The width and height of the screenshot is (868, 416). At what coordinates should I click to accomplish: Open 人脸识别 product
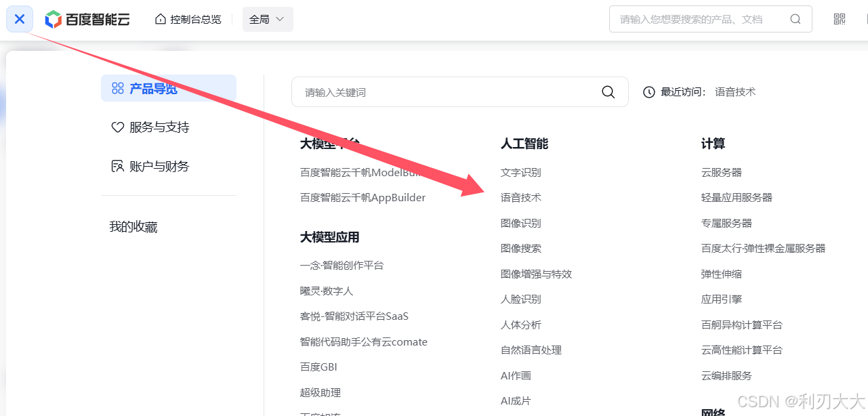(521, 299)
